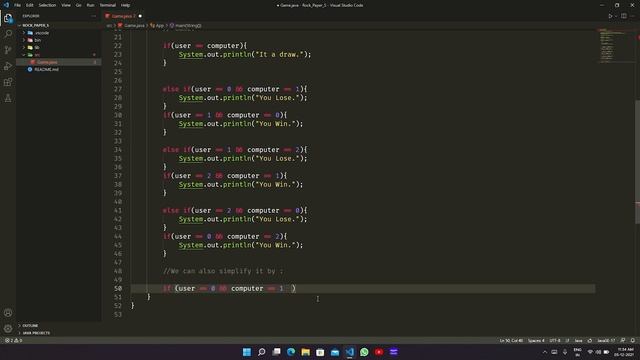Click the minimap code overview

[616, 46]
